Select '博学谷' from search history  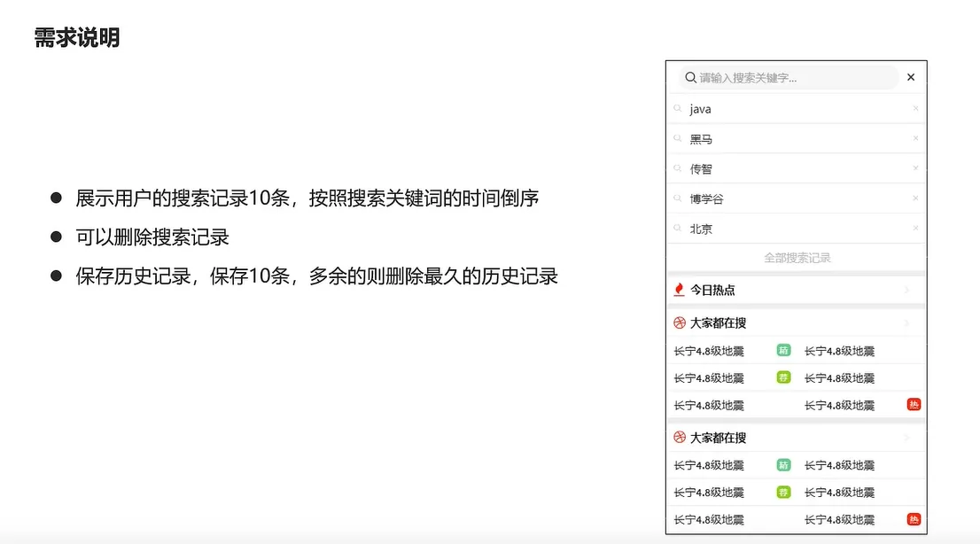click(706, 199)
